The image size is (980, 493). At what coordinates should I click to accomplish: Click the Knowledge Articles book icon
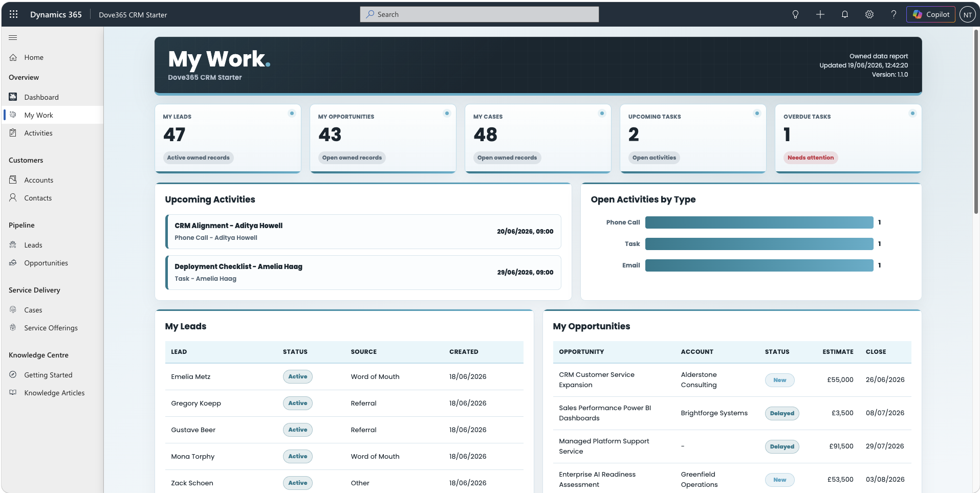point(13,392)
